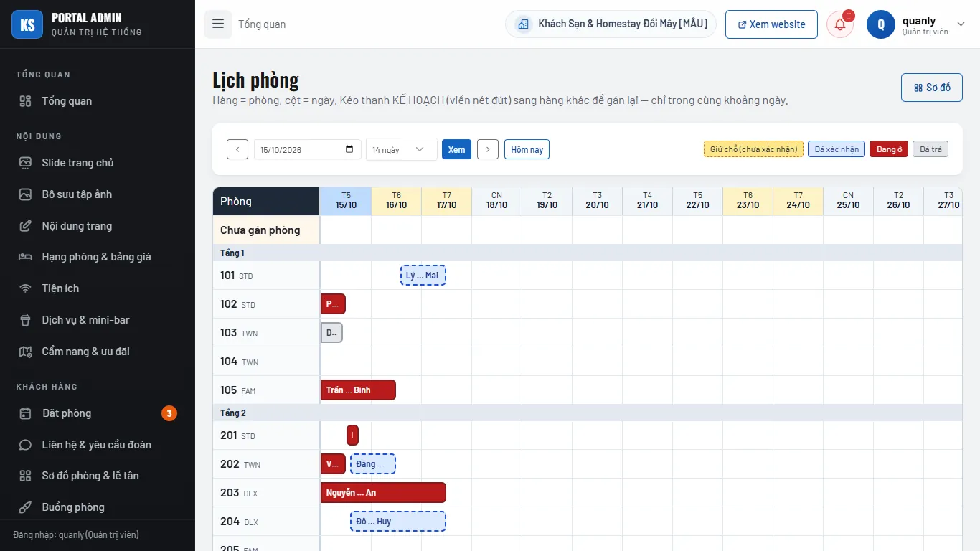Click the Xem button
Viewport: 980px width, 551px height.
coord(456,149)
